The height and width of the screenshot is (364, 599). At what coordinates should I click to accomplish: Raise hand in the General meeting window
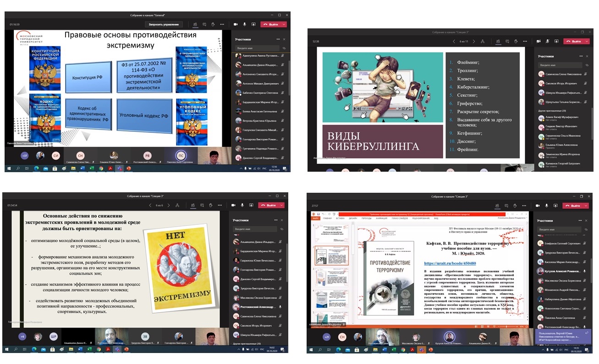pyautogui.click(x=213, y=24)
